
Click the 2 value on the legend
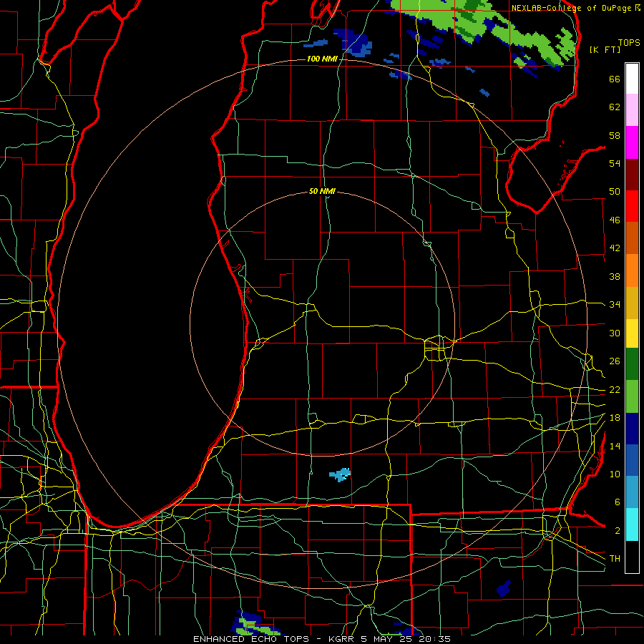pos(617,531)
